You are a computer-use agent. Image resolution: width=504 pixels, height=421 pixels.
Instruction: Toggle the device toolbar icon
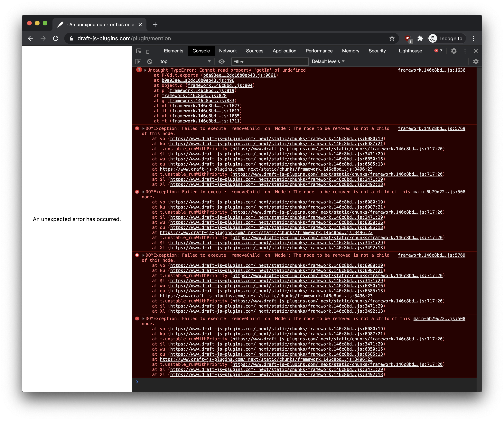(x=150, y=51)
